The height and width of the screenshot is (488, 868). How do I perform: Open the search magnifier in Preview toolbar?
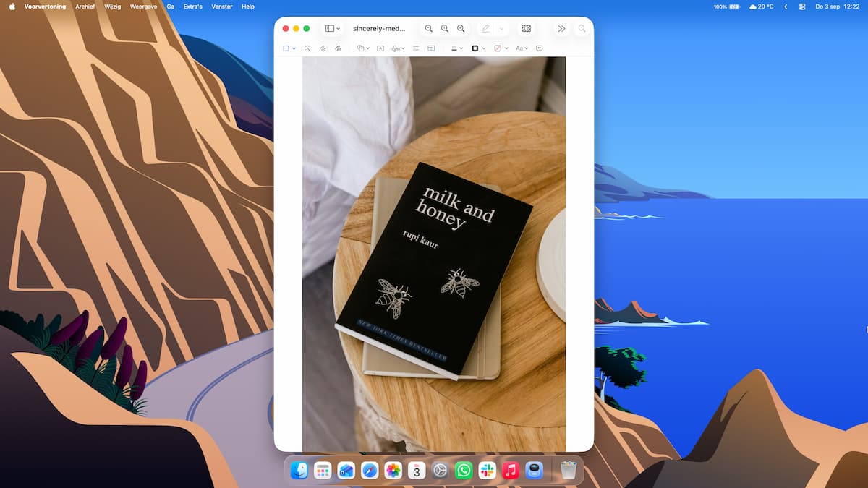(x=582, y=28)
